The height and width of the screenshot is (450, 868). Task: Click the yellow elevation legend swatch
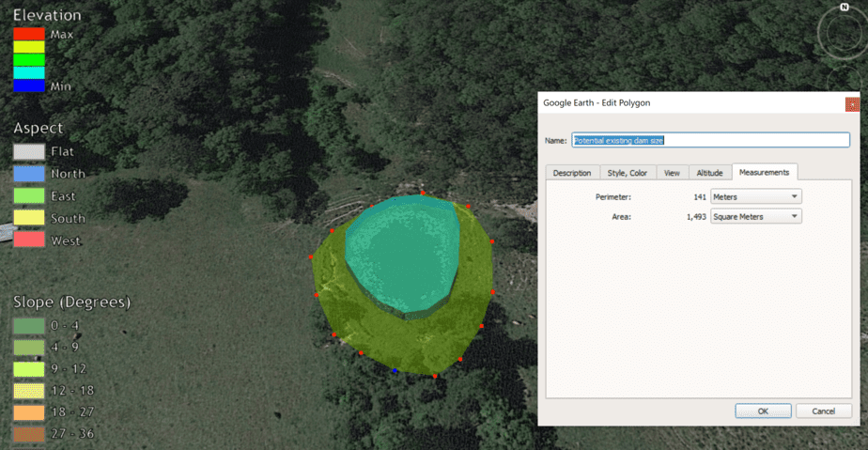pyautogui.click(x=29, y=47)
